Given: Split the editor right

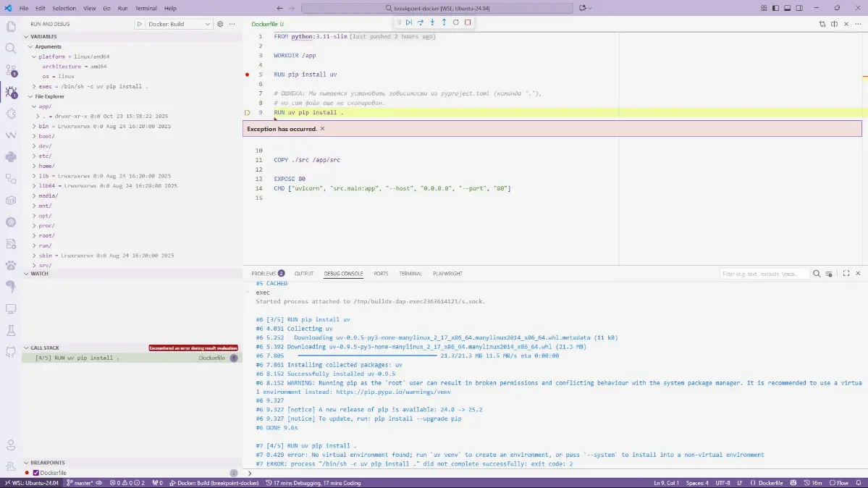Looking at the screenshot, I should (834, 24).
